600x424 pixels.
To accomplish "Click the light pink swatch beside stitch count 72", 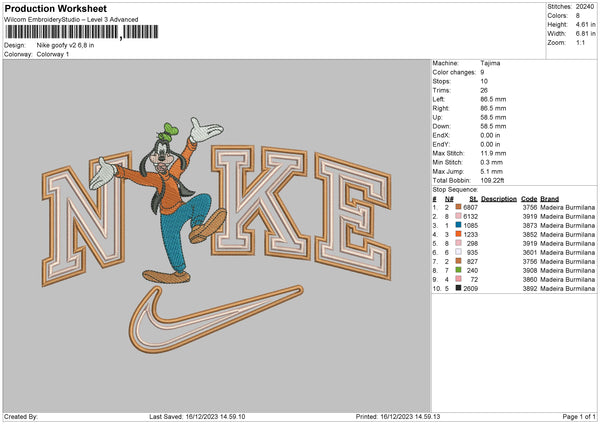I will (458, 279).
